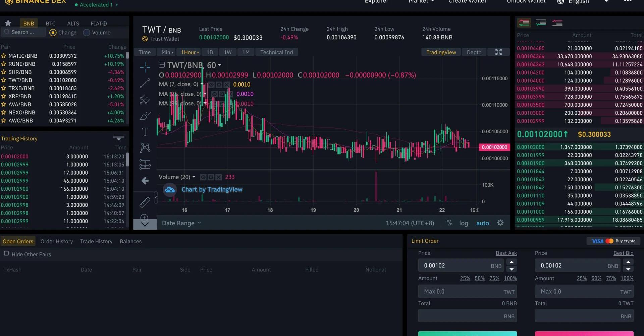644x336 pixels.
Task: Open the Accelerated 1 node dropdown
Action: [96, 5]
